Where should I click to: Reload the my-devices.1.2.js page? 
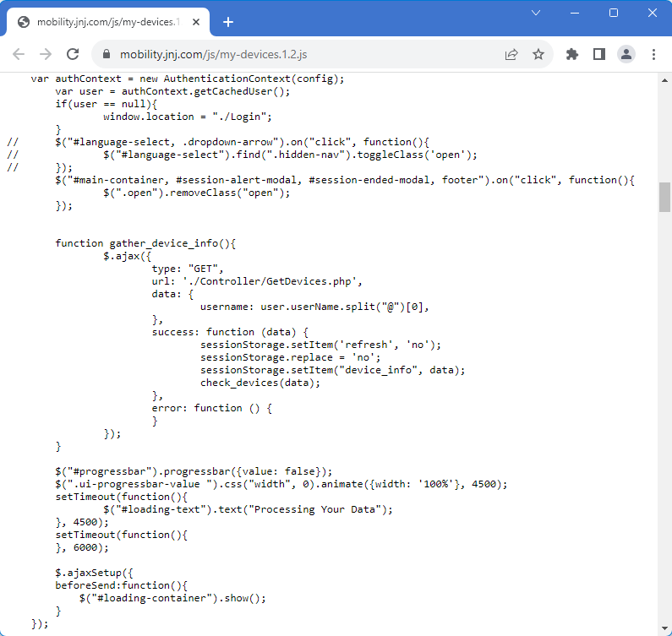73,54
